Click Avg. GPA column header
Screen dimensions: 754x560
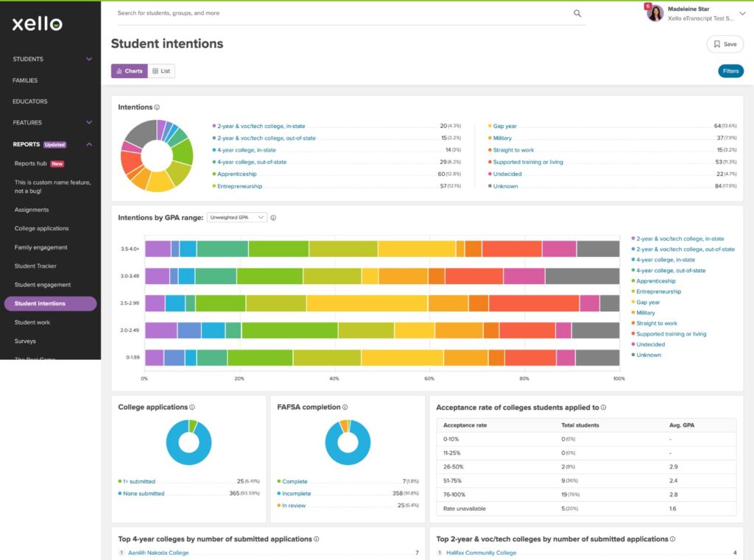pos(681,425)
